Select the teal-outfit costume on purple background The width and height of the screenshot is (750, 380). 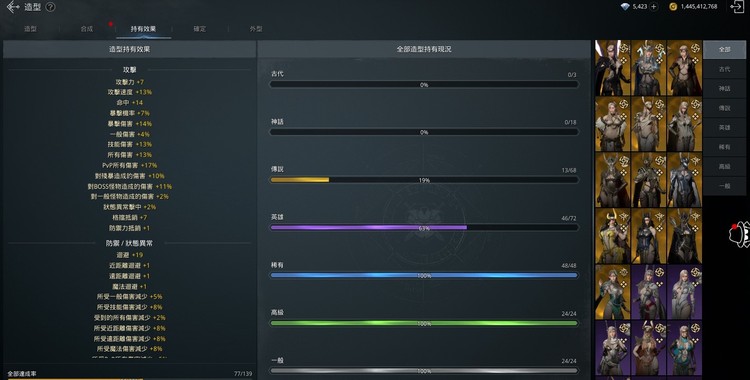click(x=684, y=348)
